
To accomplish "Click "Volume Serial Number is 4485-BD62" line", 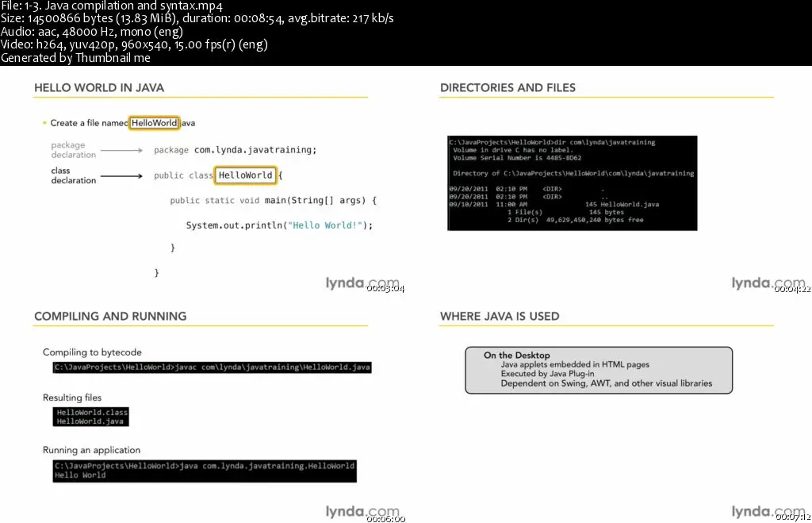I will (x=517, y=158).
